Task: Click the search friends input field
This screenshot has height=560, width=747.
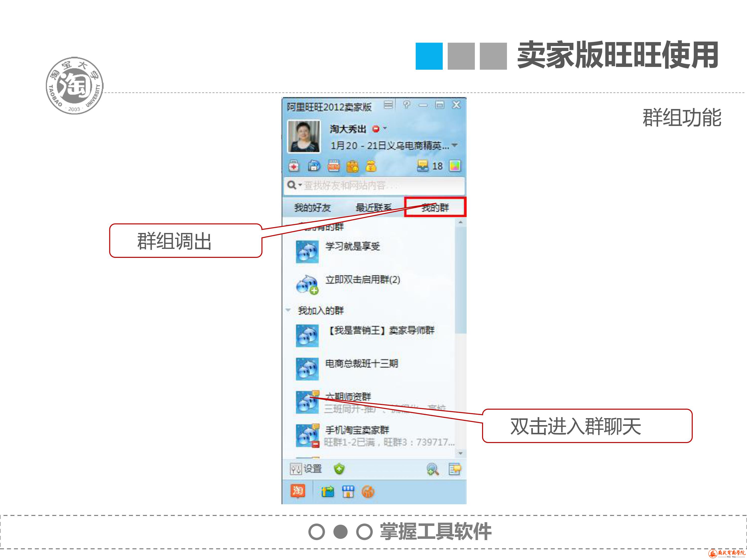Action: tap(374, 186)
